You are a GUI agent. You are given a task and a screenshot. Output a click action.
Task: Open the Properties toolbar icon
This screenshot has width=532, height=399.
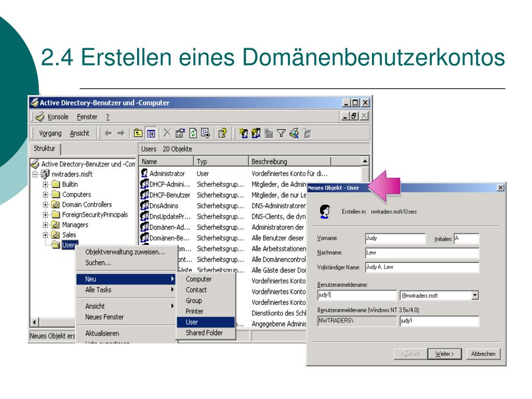pos(180,133)
